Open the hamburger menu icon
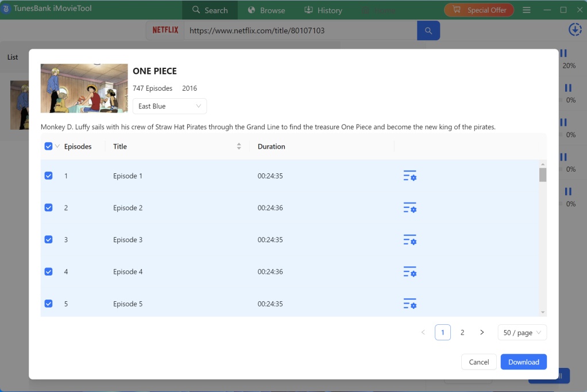This screenshot has height=392, width=587. point(527,10)
